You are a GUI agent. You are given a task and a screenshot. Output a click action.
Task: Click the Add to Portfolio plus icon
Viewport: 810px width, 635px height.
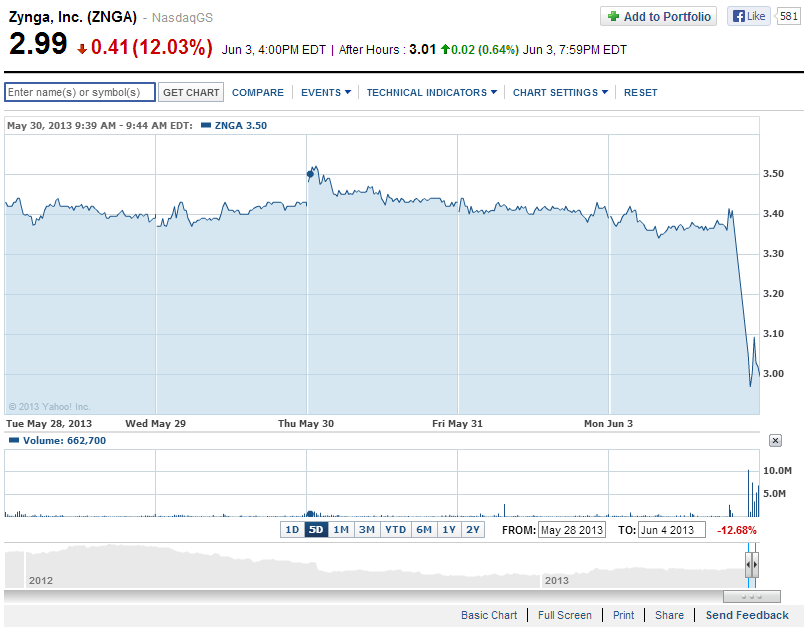click(x=612, y=17)
